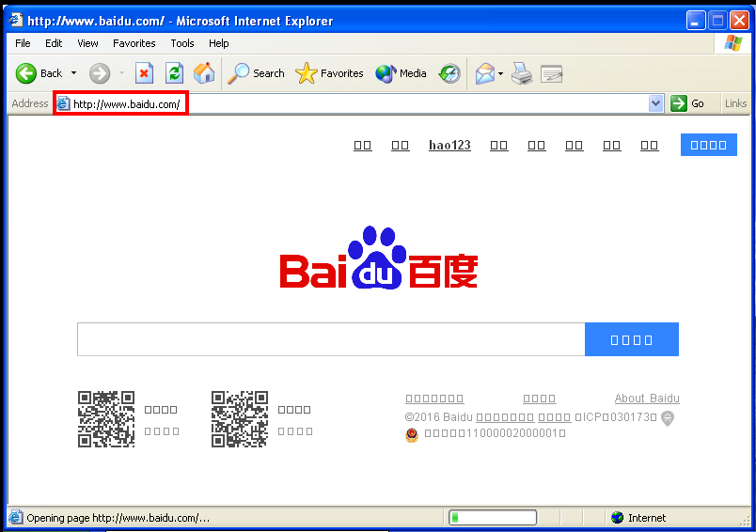Click the second QR code image
This screenshot has width=756, height=532.
tap(240, 419)
